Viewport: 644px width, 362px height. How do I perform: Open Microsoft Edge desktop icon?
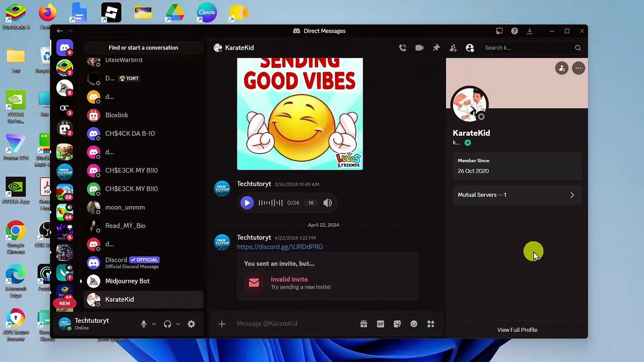point(16,282)
